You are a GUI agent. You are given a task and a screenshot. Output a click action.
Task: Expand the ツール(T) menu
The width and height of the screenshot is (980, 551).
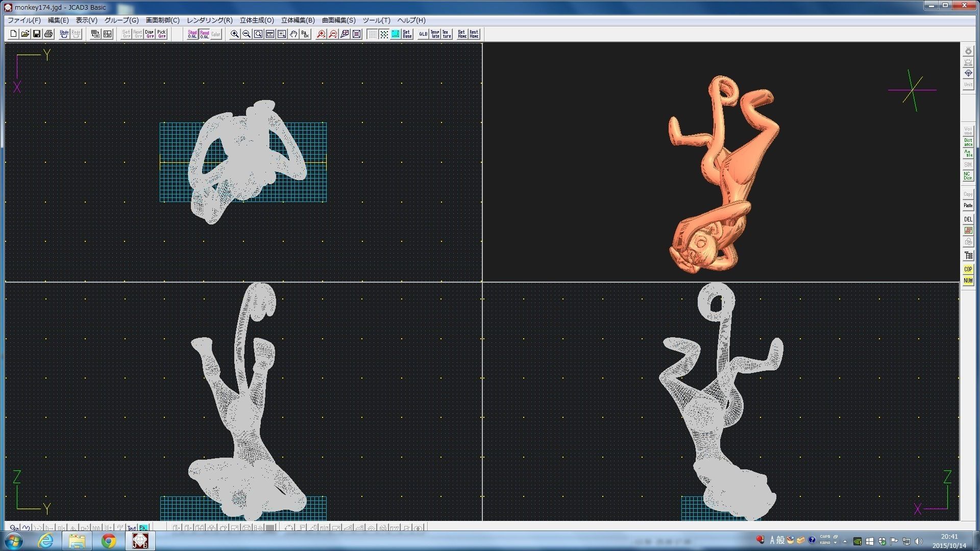[376, 20]
